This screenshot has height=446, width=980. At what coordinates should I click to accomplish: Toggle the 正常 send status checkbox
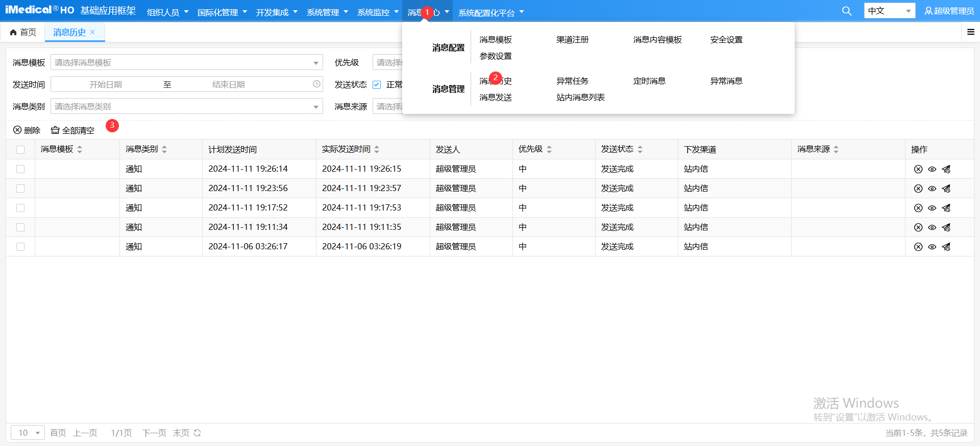point(377,85)
